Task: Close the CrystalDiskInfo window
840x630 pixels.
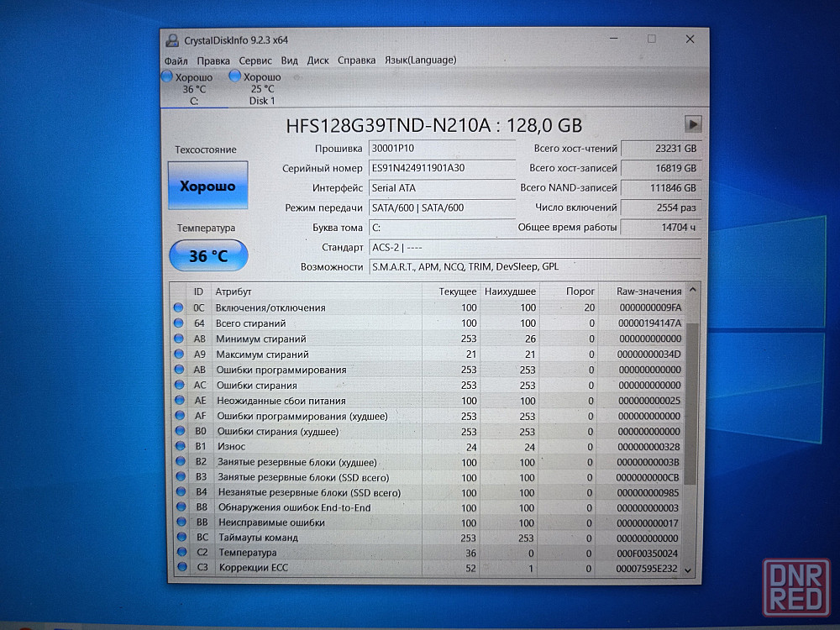Action: pyautogui.click(x=690, y=39)
